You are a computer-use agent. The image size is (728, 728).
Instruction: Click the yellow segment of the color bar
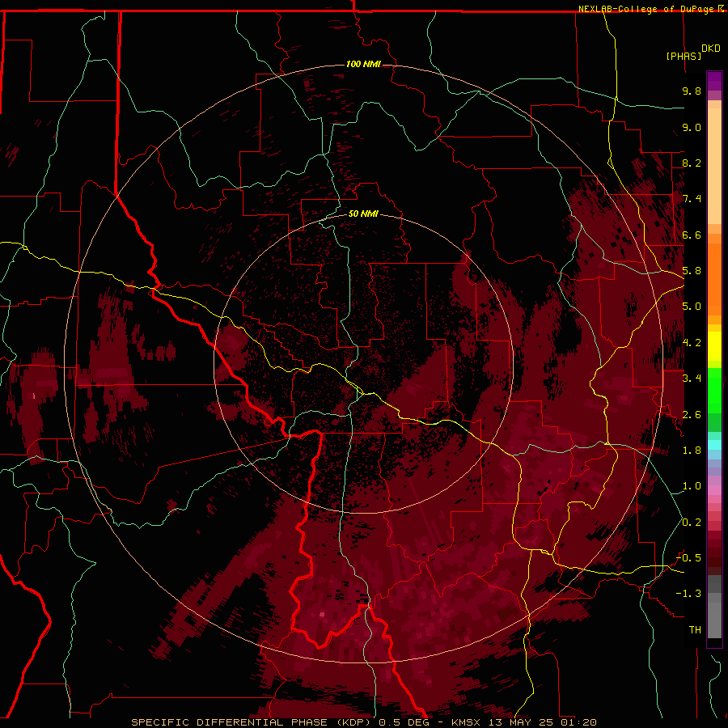tap(714, 346)
